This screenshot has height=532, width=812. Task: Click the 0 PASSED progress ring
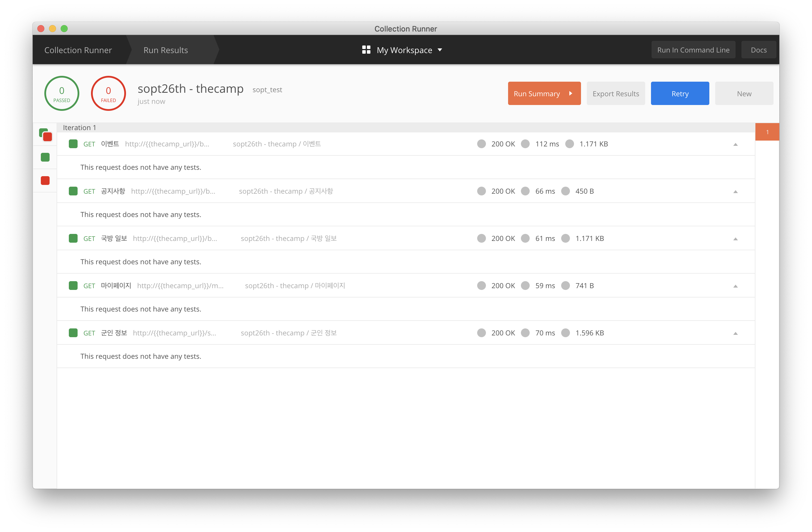click(62, 93)
